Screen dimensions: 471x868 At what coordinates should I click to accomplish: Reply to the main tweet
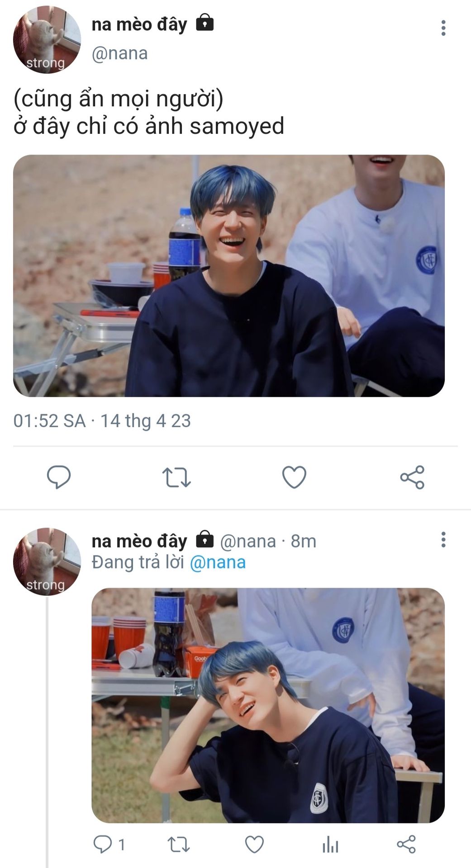coord(59,477)
